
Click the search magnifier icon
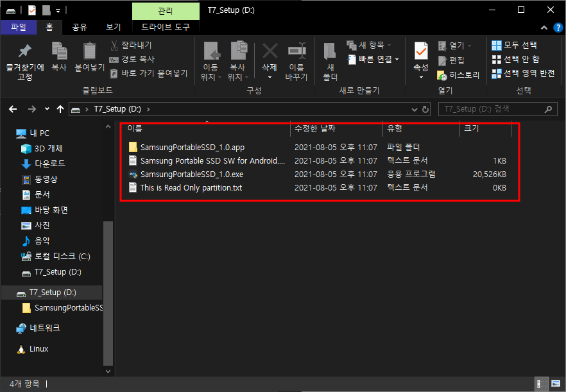click(x=548, y=109)
